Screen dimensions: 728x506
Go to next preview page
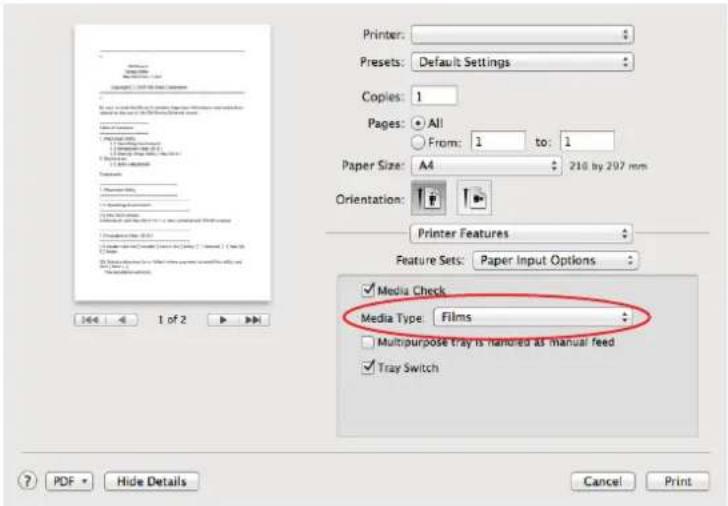223,320
